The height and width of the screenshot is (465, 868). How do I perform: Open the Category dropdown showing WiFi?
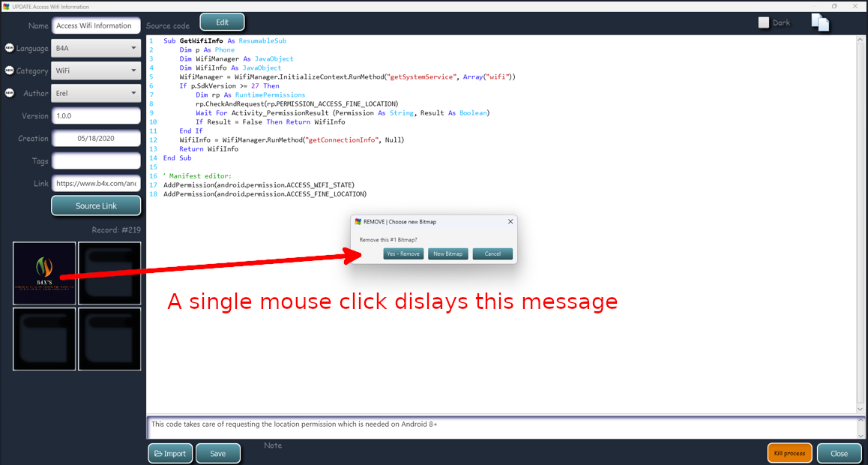click(x=96, y=70)
